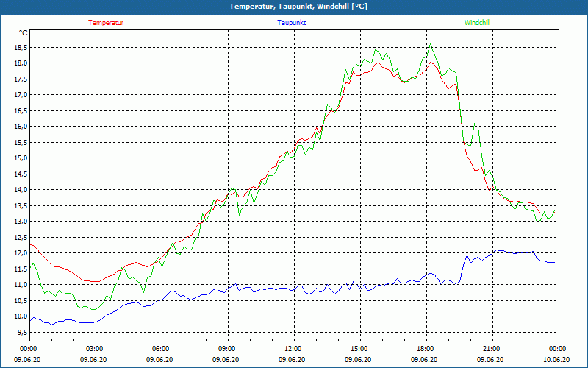Click the 9,5 y-axis value
This screenshot has height=368, width=588.
click(x=22, y=332)
